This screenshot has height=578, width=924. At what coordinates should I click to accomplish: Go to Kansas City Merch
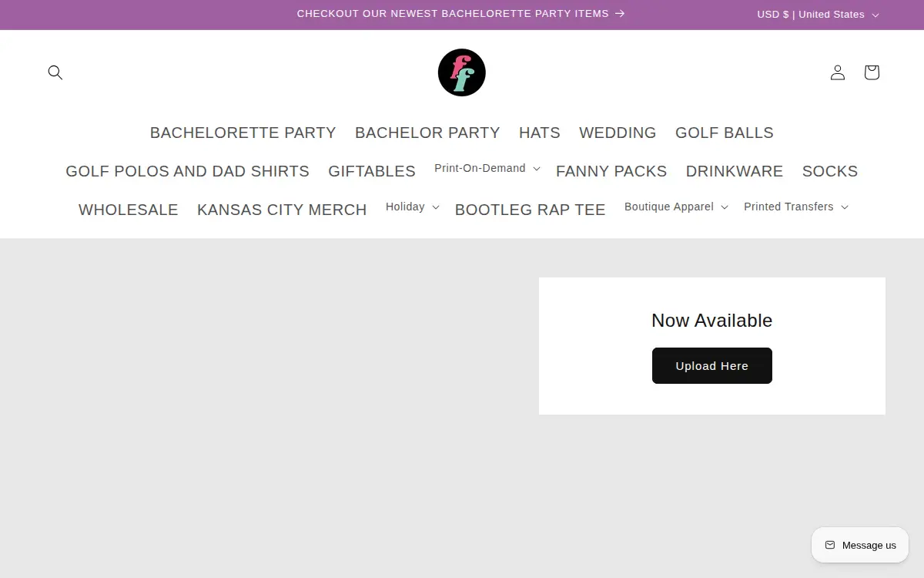282,210
